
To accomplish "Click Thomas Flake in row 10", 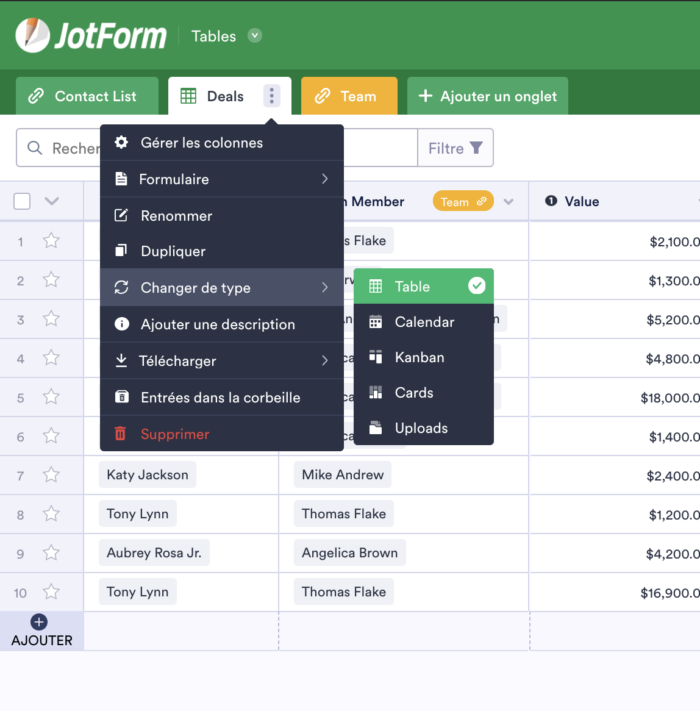I will point(344,592).
